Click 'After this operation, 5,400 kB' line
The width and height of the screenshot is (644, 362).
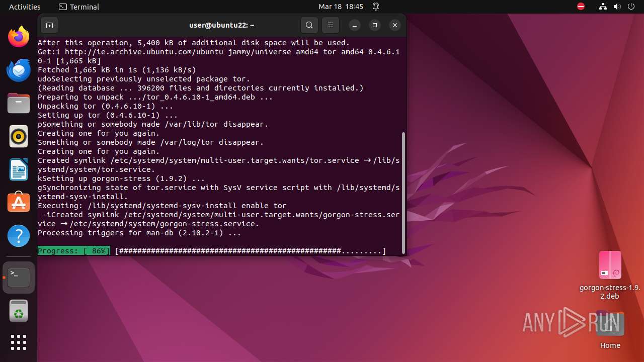(194, 43)
